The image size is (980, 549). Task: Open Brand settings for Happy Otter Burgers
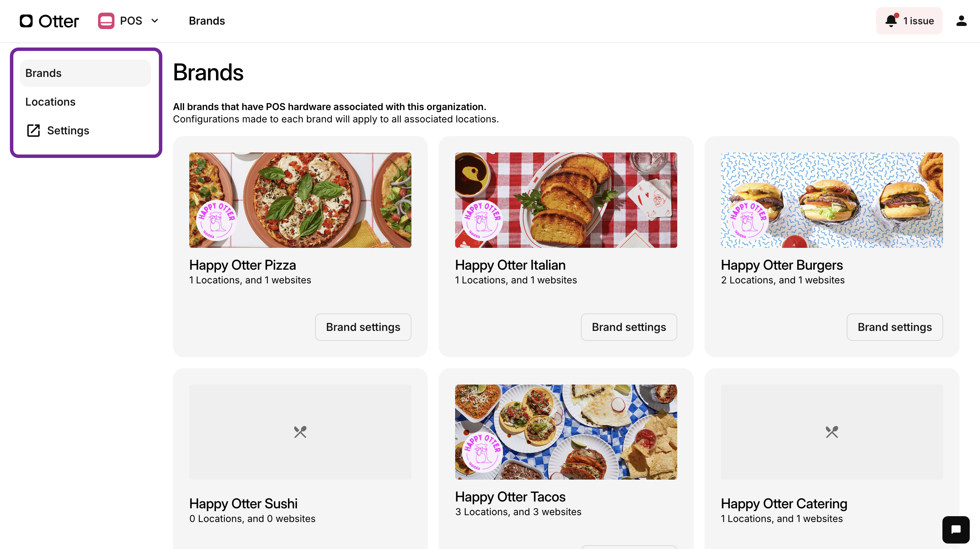[x=895, y=327]
